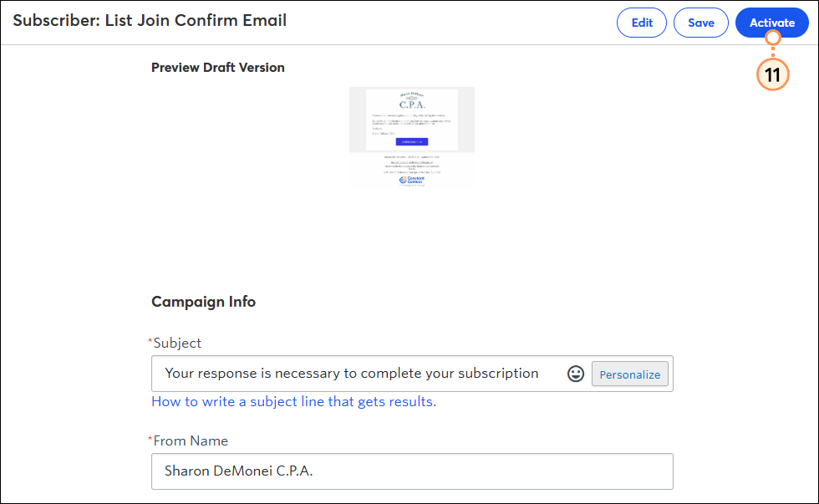This screenshot has height=504, width=819.
Task: Save the confirm email draft
Action: click(701, 23)
